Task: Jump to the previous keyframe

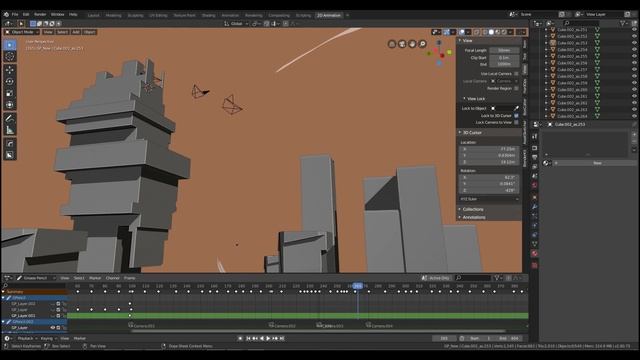Action: pos(255,338)
